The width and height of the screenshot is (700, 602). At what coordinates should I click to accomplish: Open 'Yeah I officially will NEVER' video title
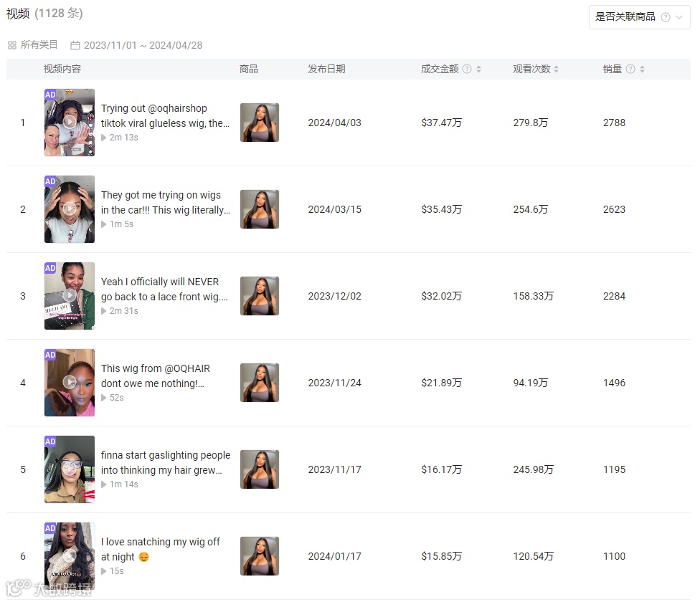pyautogui.click(x=164, y=289)
